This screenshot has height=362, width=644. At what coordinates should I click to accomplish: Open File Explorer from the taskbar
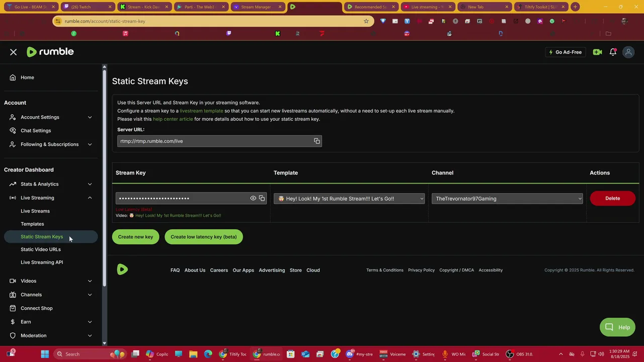193,354
